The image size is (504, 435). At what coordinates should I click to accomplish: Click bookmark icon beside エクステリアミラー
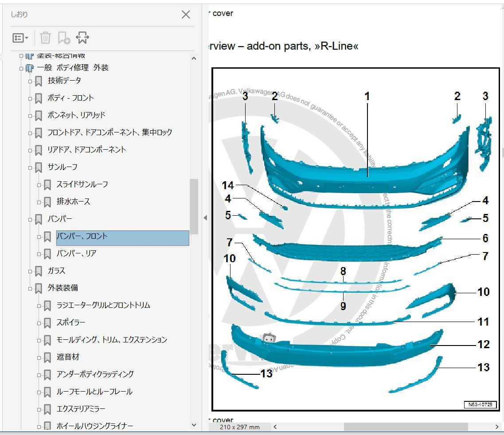(x=47, y=409)
